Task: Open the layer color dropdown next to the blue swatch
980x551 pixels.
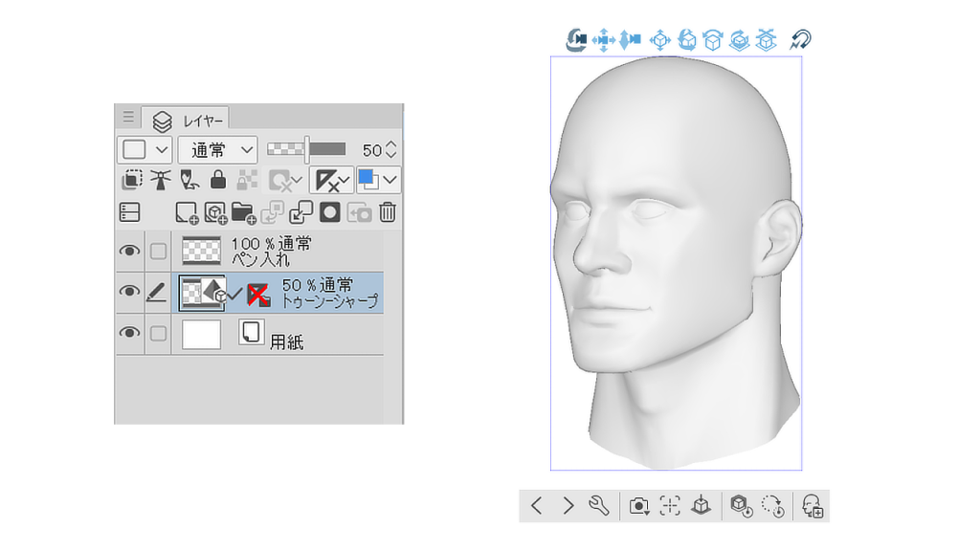Action: tap(388, 180)
